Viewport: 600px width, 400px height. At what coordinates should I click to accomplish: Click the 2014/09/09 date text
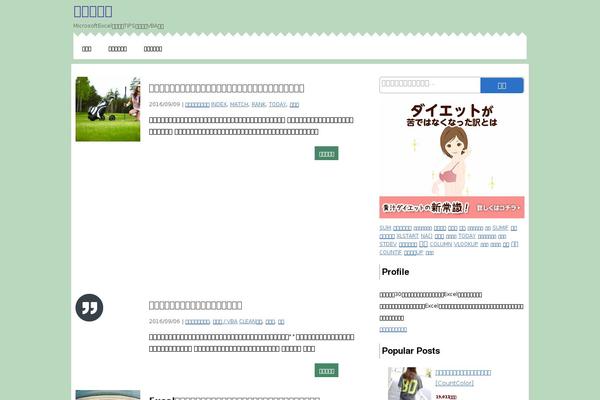tap(165, 104)
